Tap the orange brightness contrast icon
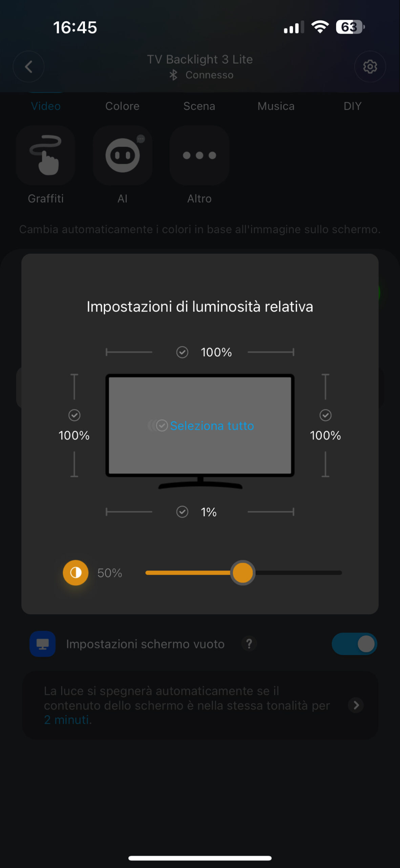This screenshot has height=868, width=400. [76, 573]
